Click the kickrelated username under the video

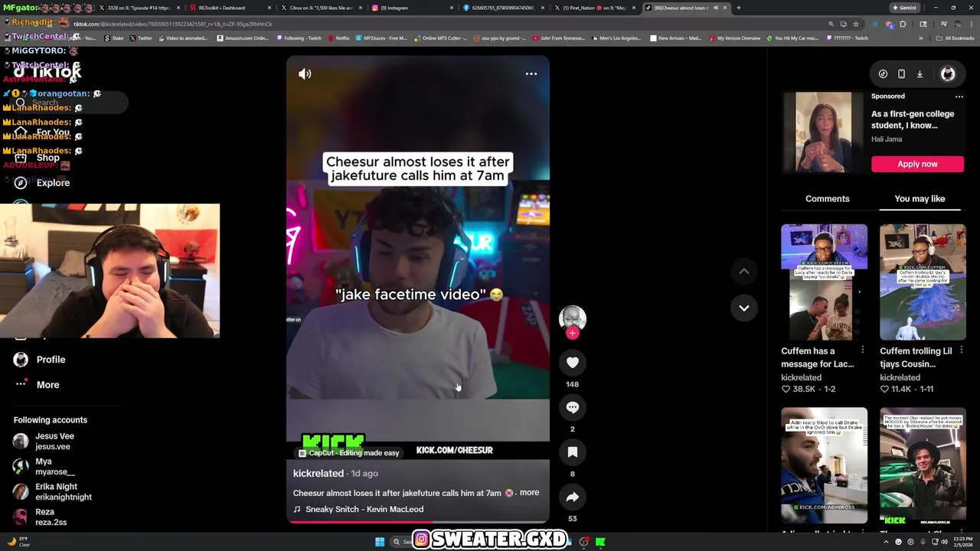(x=318, y=474)
